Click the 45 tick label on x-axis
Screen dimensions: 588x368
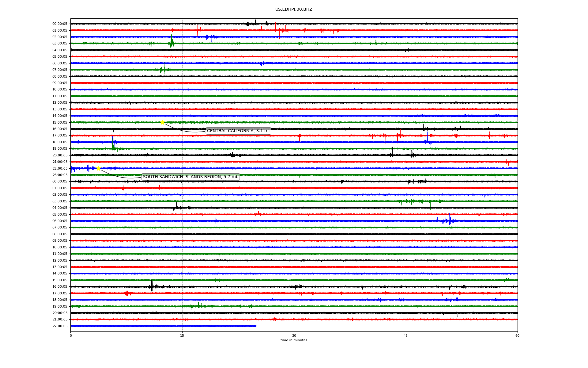(406, 335)
